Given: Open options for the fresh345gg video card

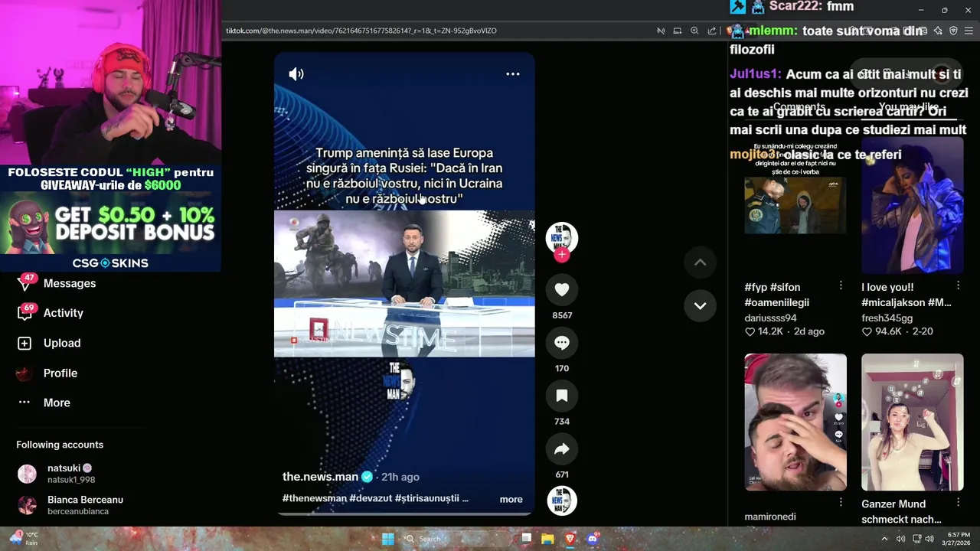Looking at the screenshot, I should (958, 285).
